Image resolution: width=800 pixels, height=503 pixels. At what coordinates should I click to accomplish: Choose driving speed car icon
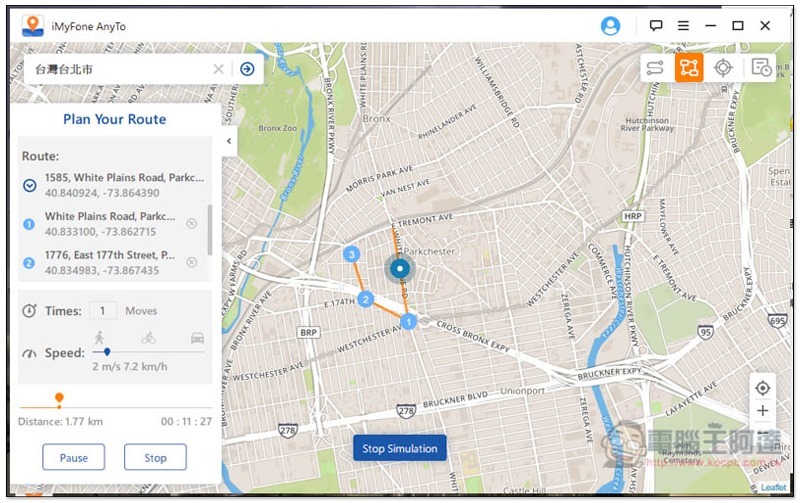click(x=197, y=338)
